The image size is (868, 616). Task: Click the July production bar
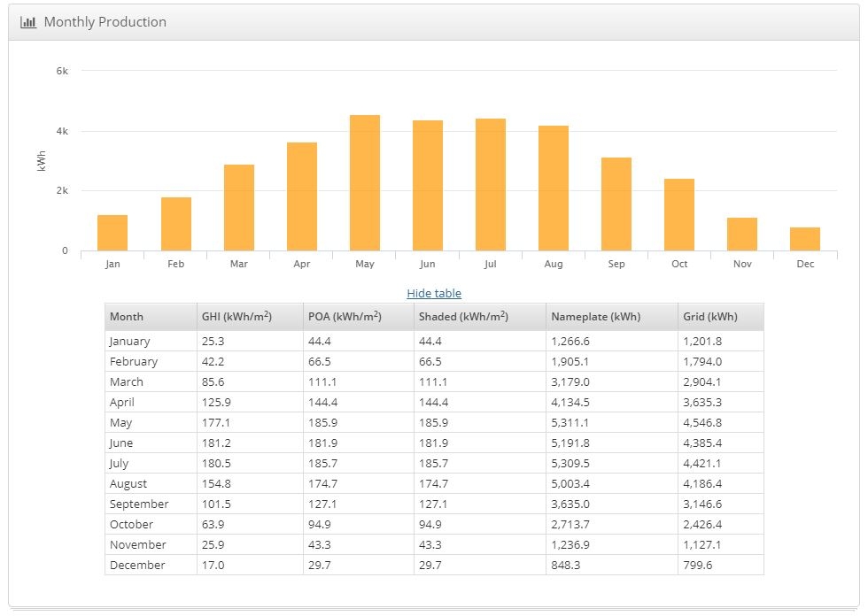[491, 185]
